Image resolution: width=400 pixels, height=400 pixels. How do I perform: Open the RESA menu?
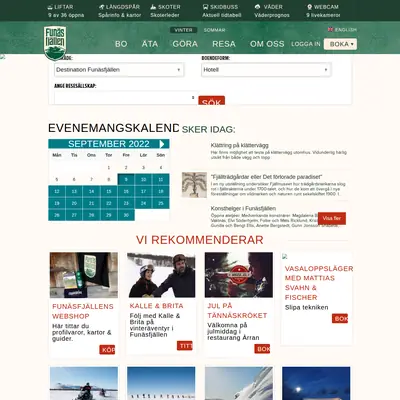coord(224,44)
